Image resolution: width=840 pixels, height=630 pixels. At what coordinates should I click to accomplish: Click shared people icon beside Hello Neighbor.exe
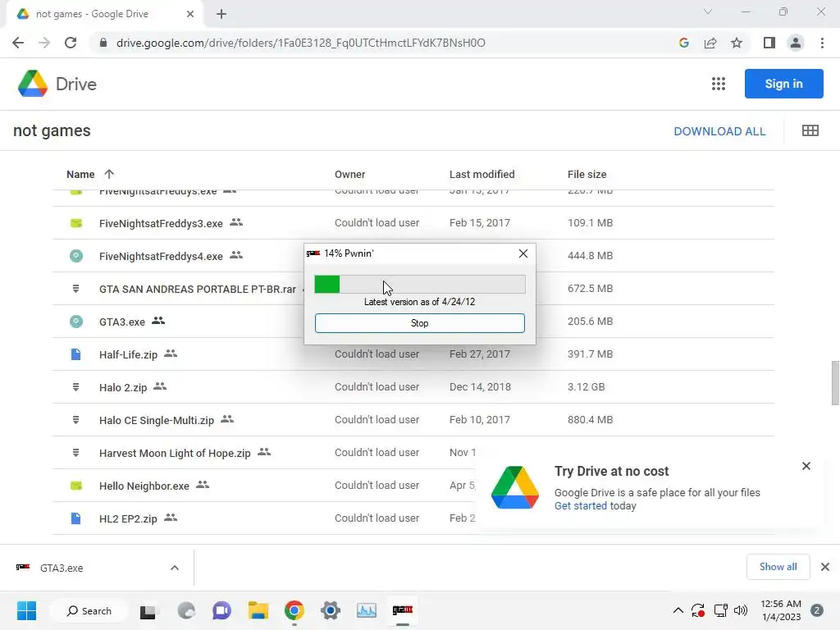pyautogui.click(x=203, y=485)
